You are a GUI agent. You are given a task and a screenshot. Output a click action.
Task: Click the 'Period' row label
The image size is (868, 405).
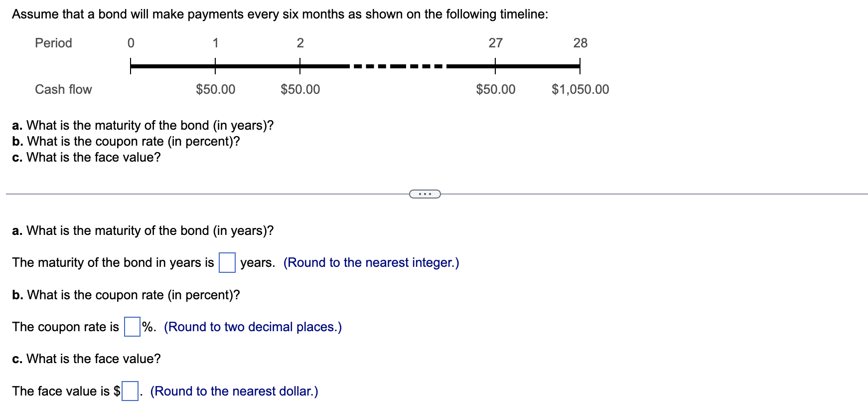click(53, 43)
